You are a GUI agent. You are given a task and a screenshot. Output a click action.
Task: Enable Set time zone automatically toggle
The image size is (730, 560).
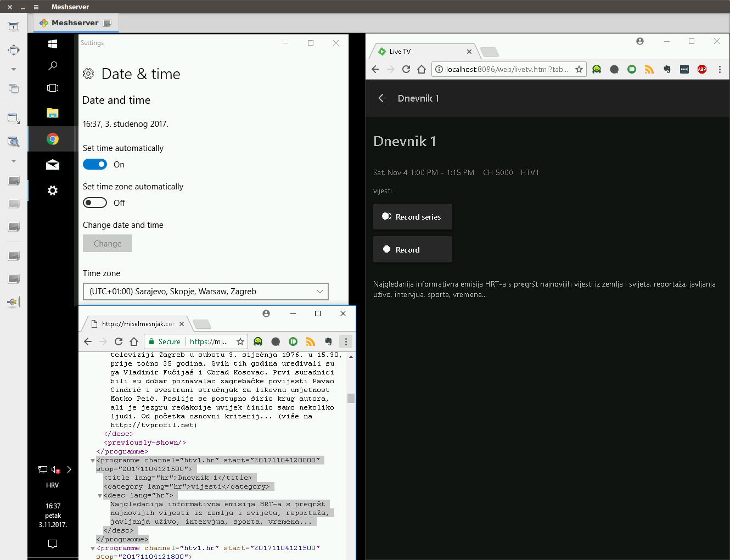95,203
